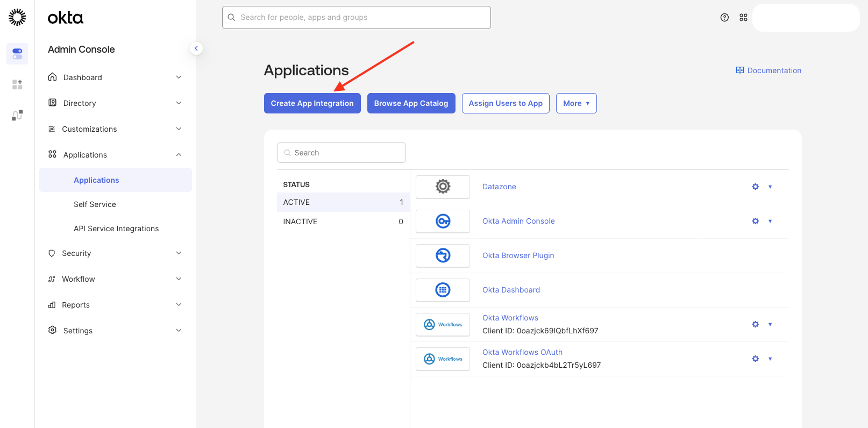The image size is (868, 428).
Task: Open settings gear for Datazone
Action: click(x=755, y=187)
